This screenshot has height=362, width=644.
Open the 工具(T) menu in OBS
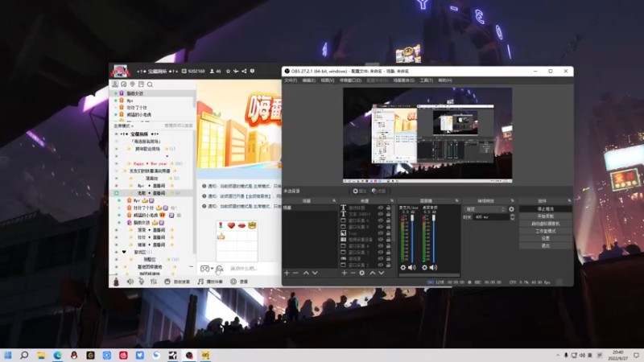click(x=426, y=80)
